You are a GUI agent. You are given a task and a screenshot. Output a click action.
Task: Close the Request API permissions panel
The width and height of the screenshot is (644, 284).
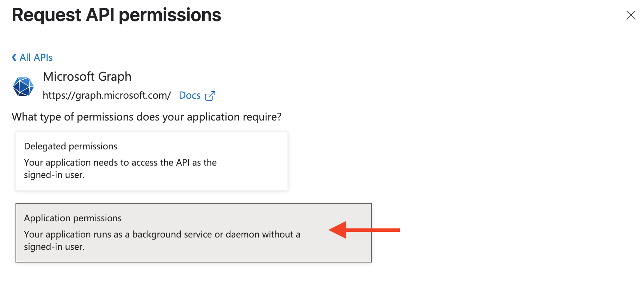(x=631, y=15)
